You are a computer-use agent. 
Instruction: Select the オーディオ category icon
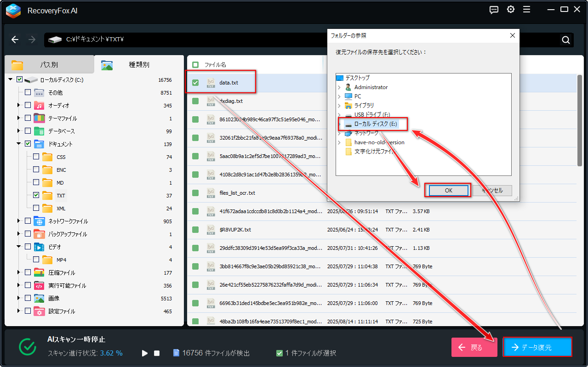[39, 106]
